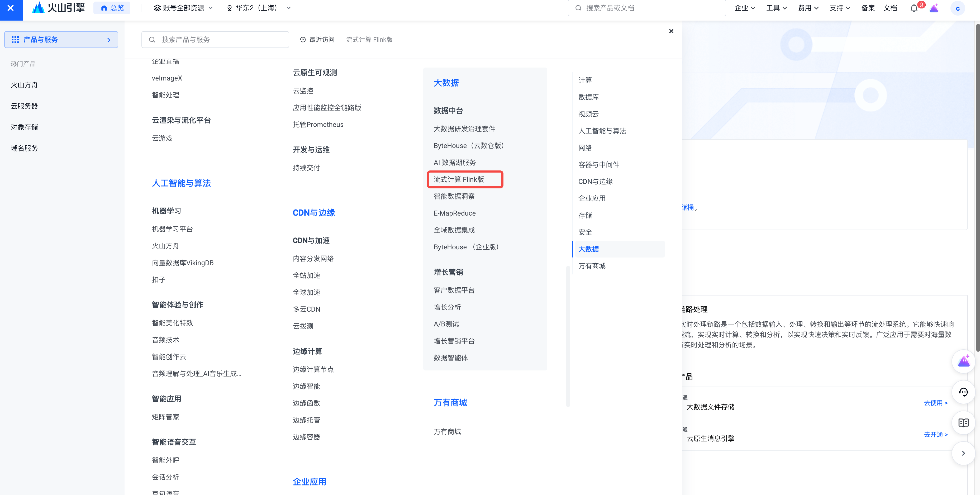Viewport: 980px width, 495px height.
Task: Close the products panel with X
Action: (x=671, y=31)
